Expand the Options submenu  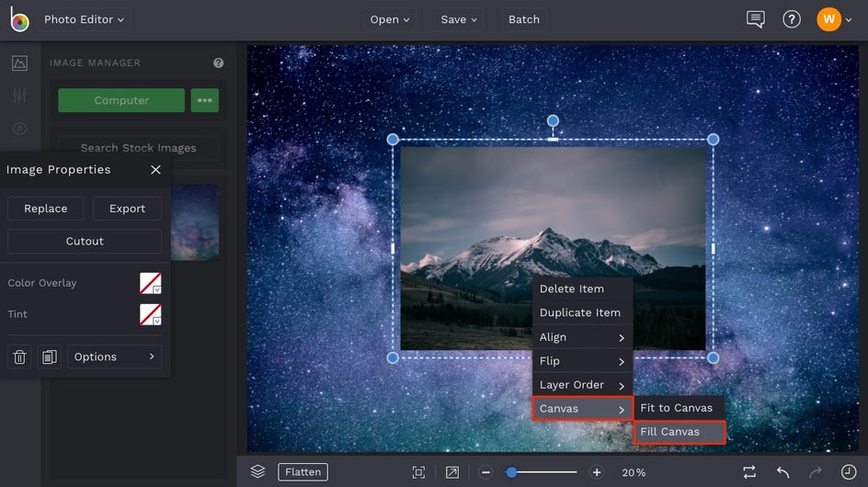115,357
